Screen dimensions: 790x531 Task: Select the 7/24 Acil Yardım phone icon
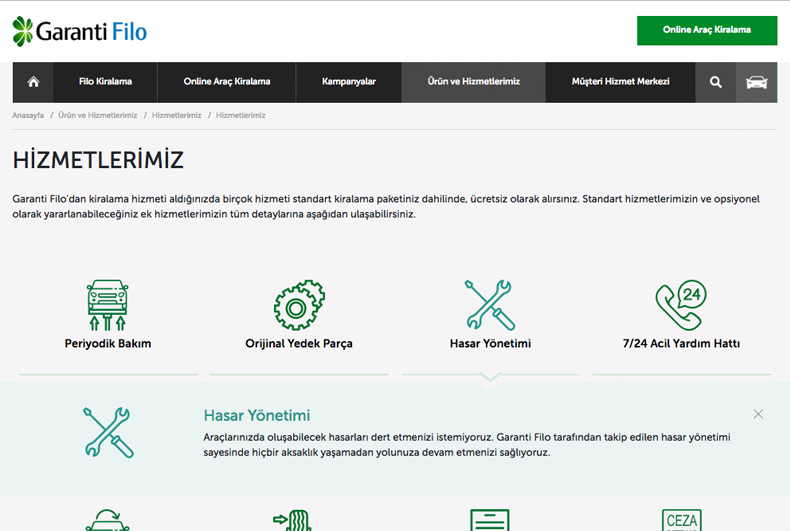tap(681, 305)
